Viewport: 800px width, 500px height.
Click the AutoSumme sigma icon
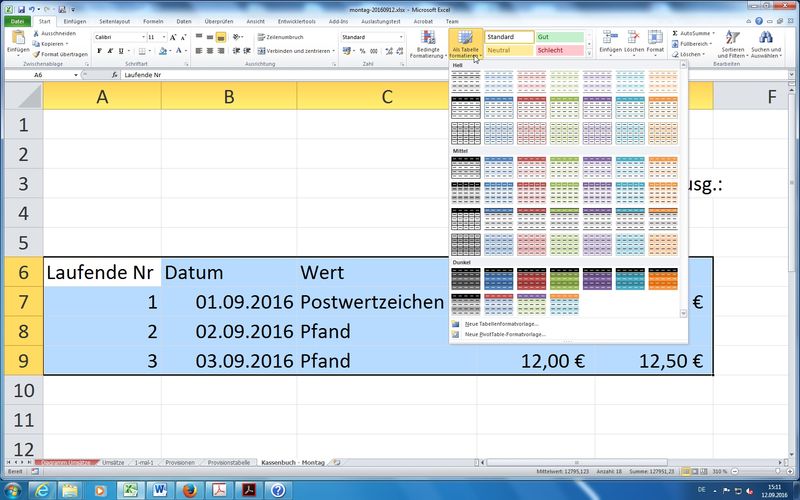coord(675,33)
